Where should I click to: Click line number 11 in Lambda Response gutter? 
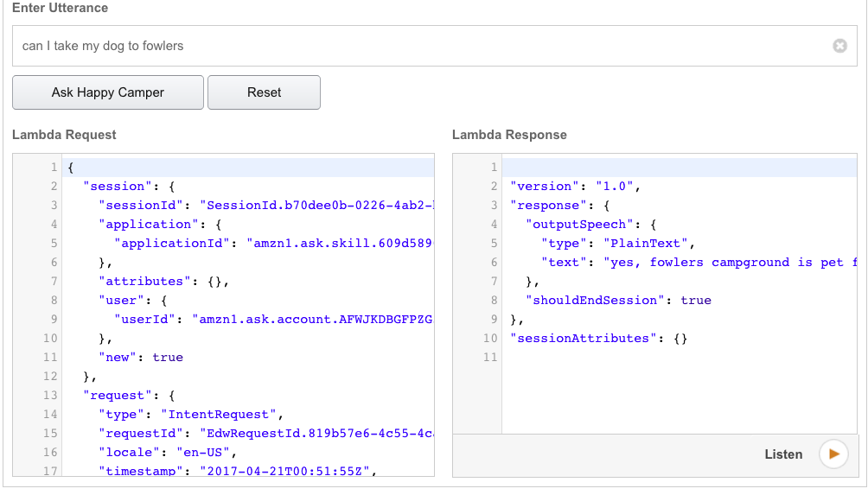coord(490,358)
